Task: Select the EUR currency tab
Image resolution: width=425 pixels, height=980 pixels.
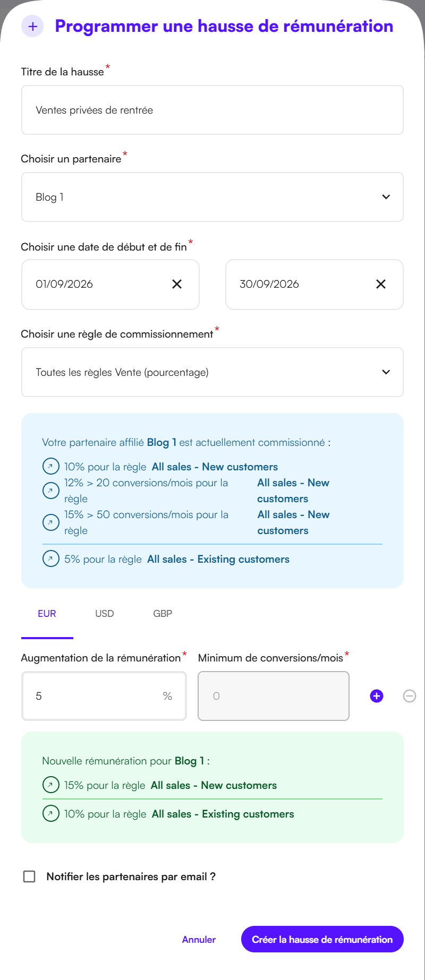Action: click(x=47, y=614)
